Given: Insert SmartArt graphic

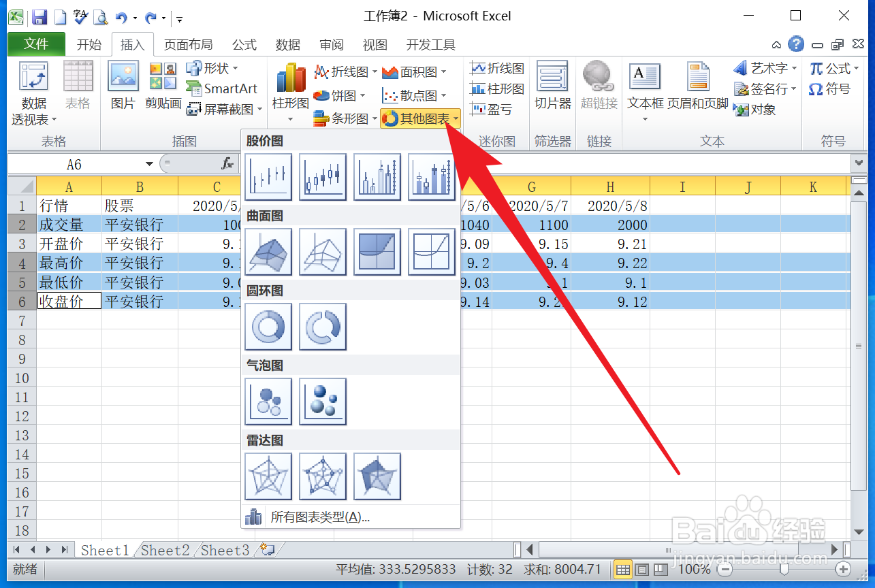Looking at the screenshot, I should point(222,88).
